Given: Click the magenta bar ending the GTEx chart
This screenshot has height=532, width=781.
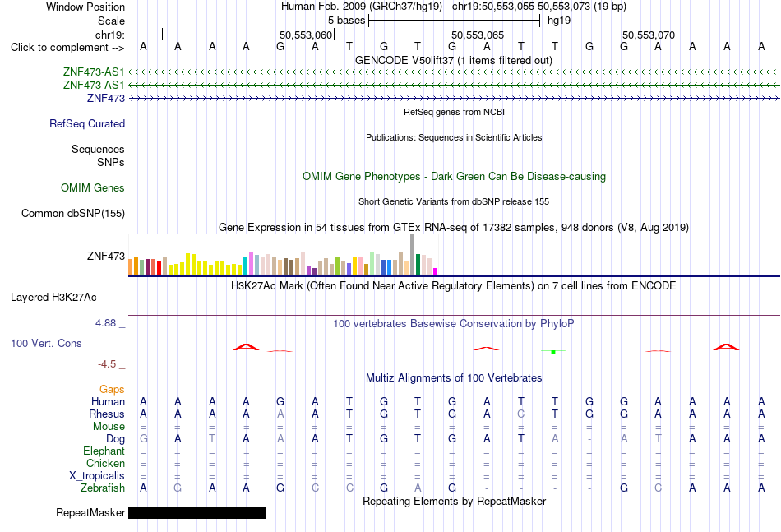Looking at the screenshot, I should tap(436, 271).
